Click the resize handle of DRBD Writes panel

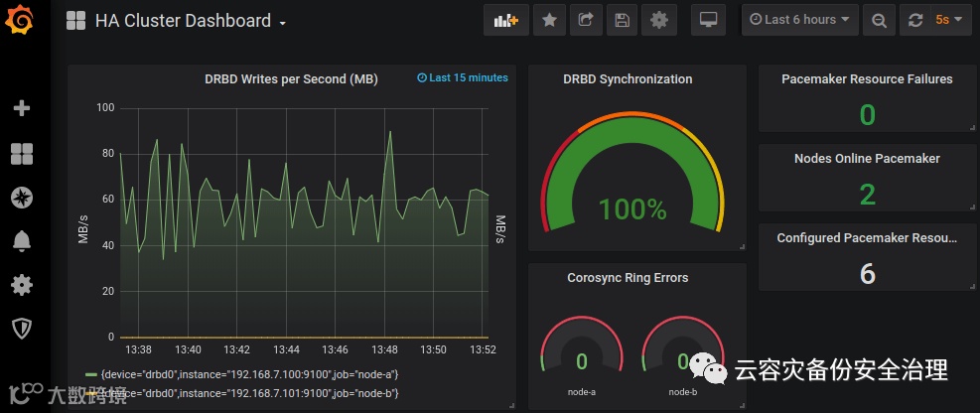(512, 406)
